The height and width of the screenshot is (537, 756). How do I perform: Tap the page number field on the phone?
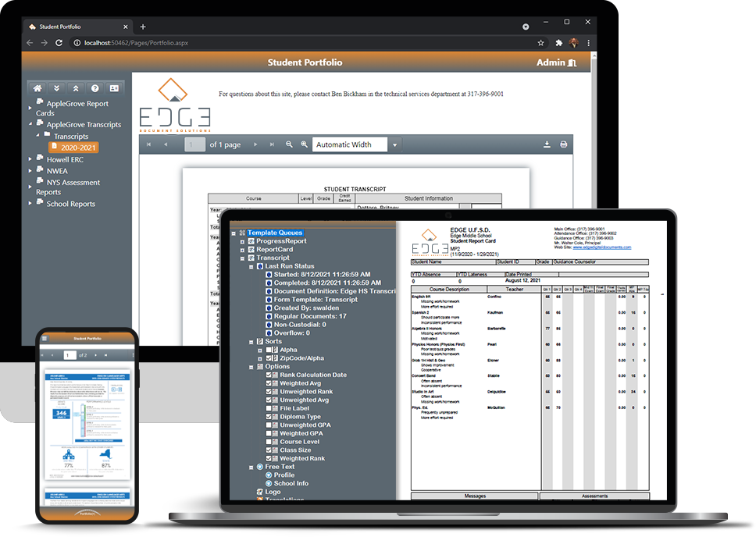click(70, 355)
